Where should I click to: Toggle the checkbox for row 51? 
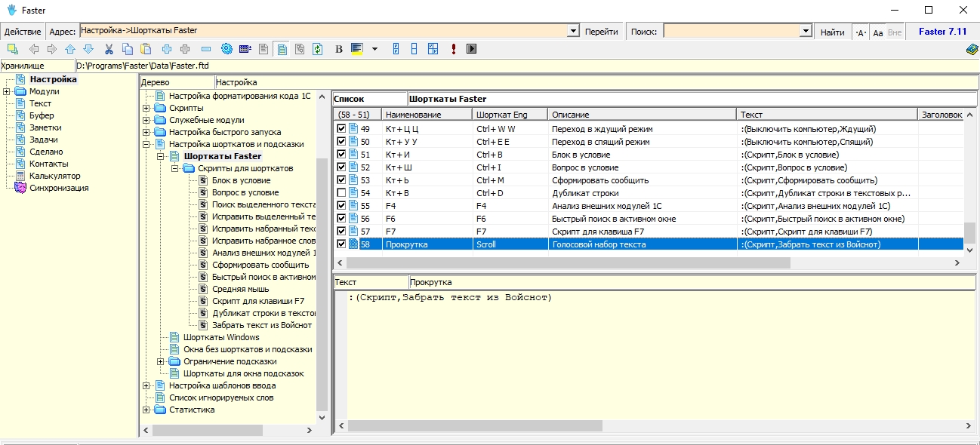coord(341,155)
